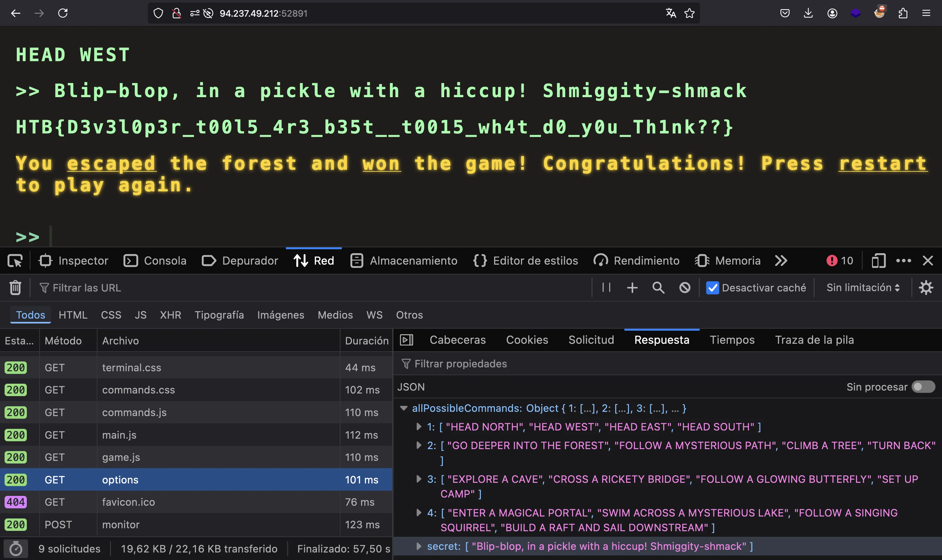This screenshot has width=942, height=560.
Task: Click the restart link in game text
Action: [x=882, y=164]
